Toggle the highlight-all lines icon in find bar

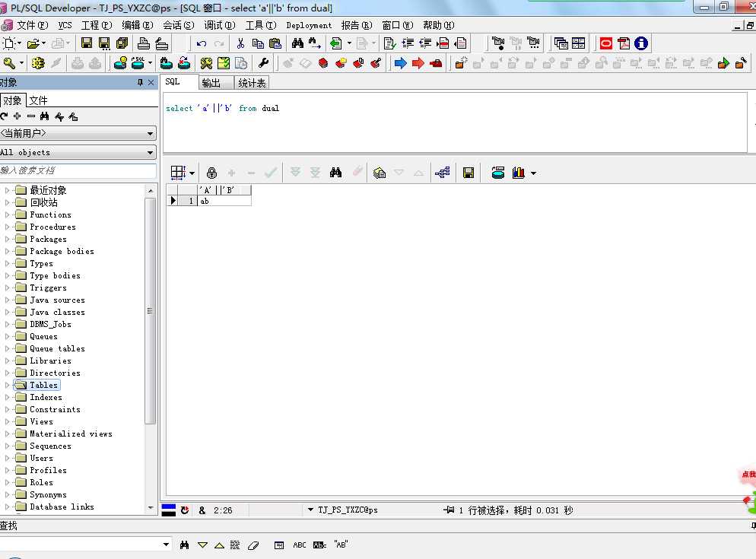[x=235, y=545]
